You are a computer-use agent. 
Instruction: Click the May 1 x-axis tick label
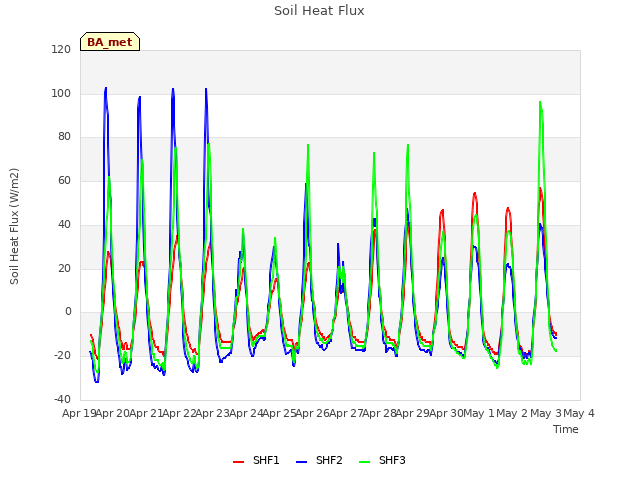[479, 413]
